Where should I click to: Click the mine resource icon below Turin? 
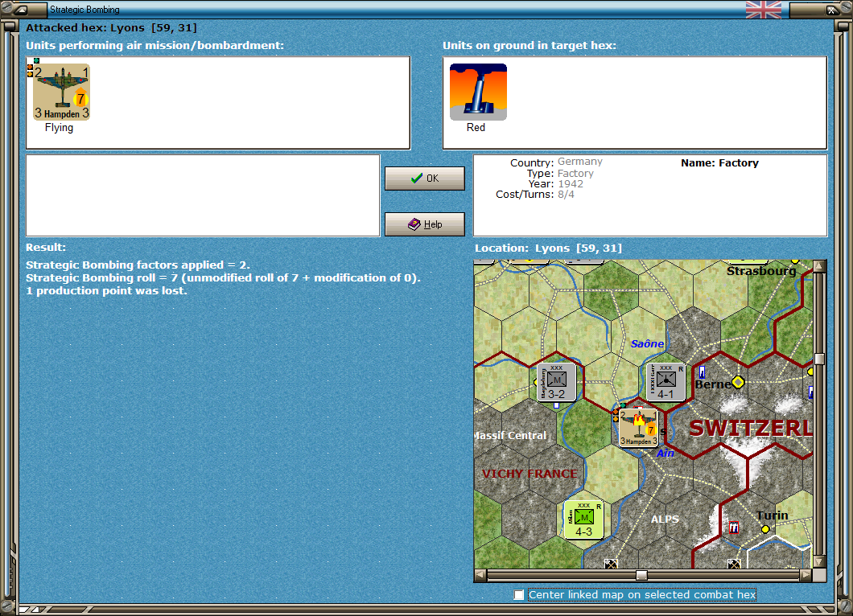click(x=733, y=563)
